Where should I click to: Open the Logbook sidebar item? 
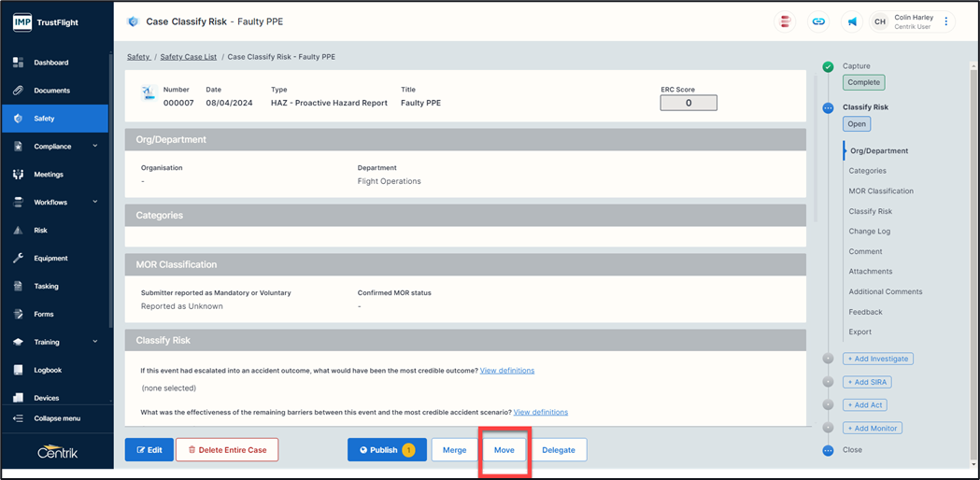click(48, 370)
